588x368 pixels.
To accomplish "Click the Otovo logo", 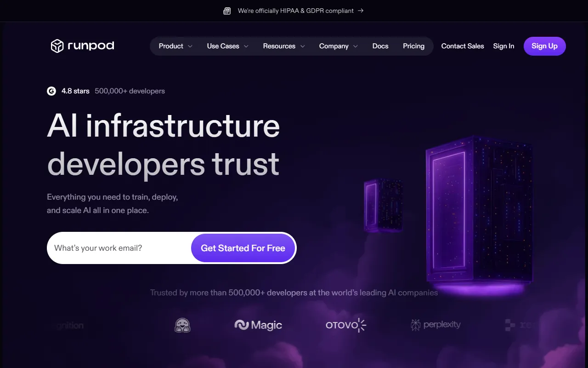I will click(x=346, y=325).
